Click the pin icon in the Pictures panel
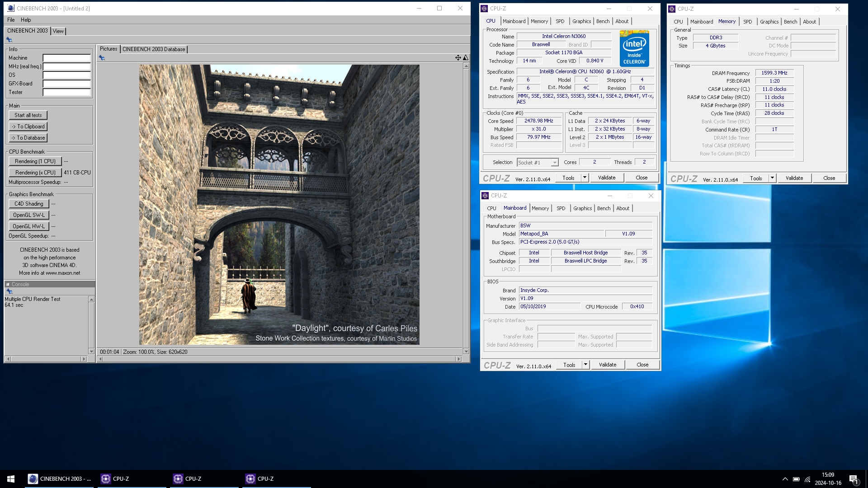The height and width of the screenshot is (488, 868). click(x=102, y=58)
